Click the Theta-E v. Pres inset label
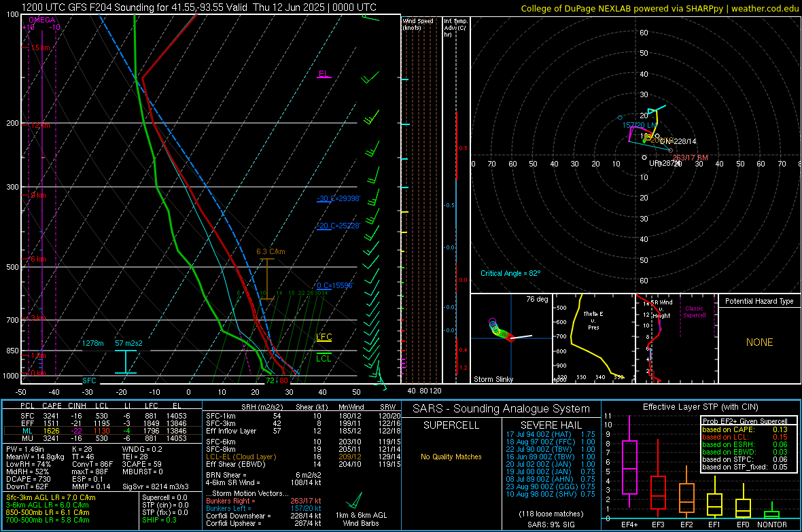 coord(593,320)
